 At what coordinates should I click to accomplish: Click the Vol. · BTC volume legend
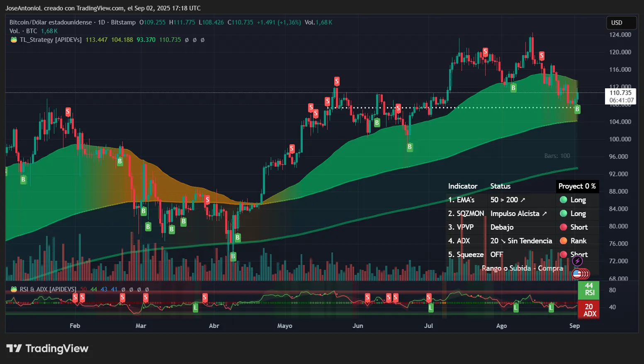pyautogui.click(x=23, y=31)
